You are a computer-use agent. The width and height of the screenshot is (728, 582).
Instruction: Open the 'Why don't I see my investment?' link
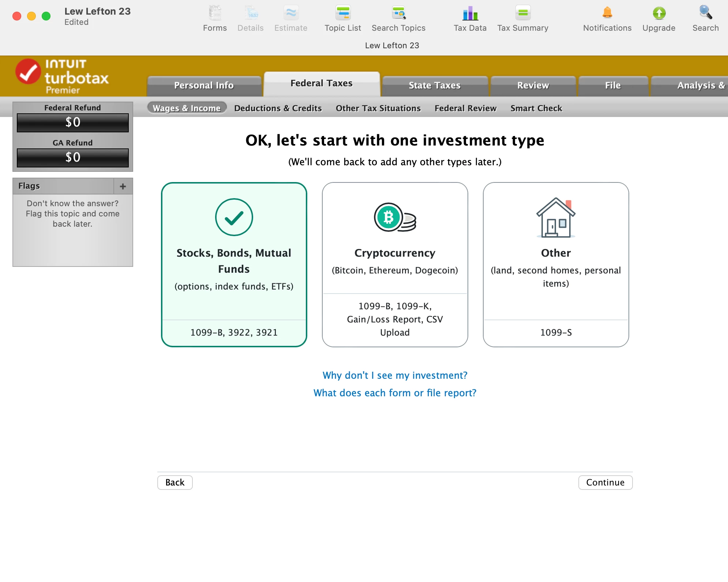395,375
